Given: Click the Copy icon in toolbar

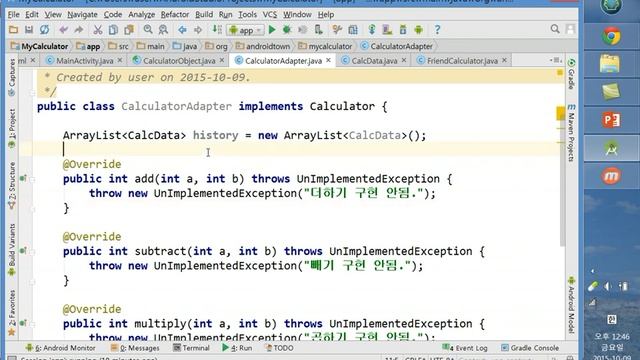Looking at the screenshot, I should (113, 30).
